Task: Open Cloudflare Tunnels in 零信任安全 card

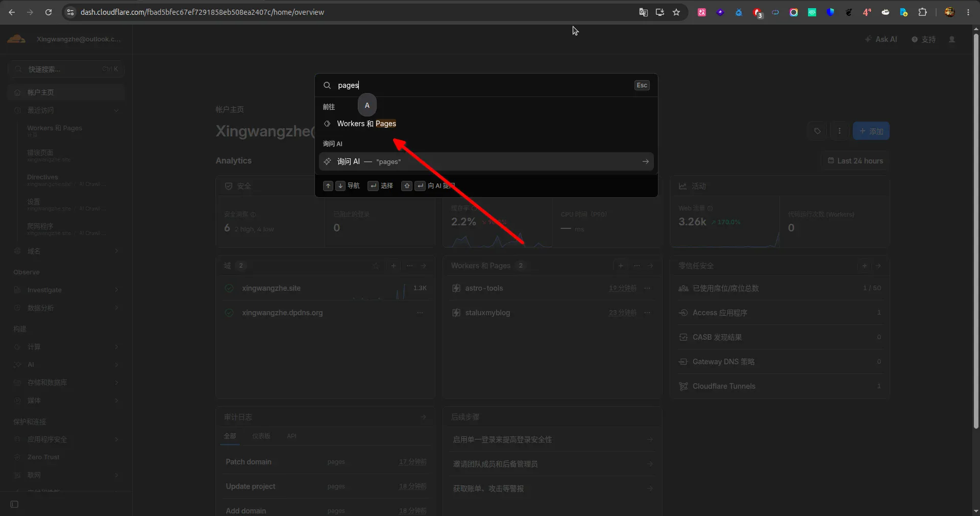Action: coord(779,386)
